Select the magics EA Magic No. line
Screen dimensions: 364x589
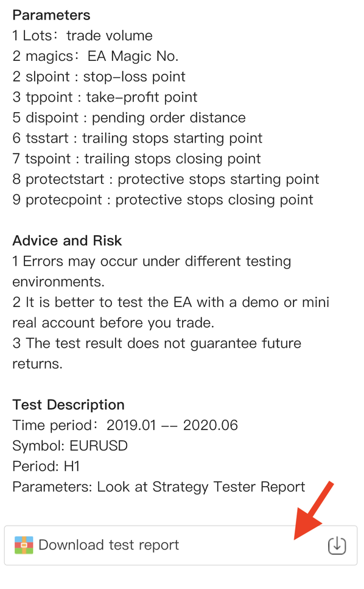pyautogui.click(x=96, y=56)
